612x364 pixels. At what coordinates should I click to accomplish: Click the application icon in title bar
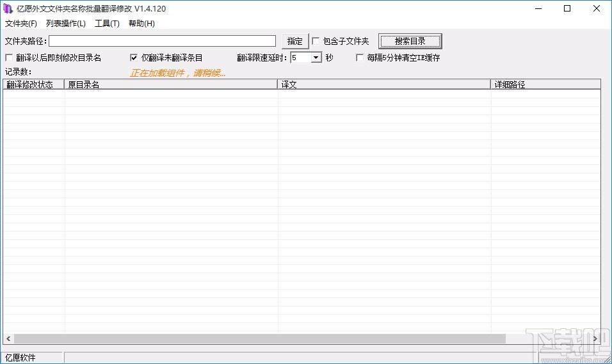click(8, 8)
